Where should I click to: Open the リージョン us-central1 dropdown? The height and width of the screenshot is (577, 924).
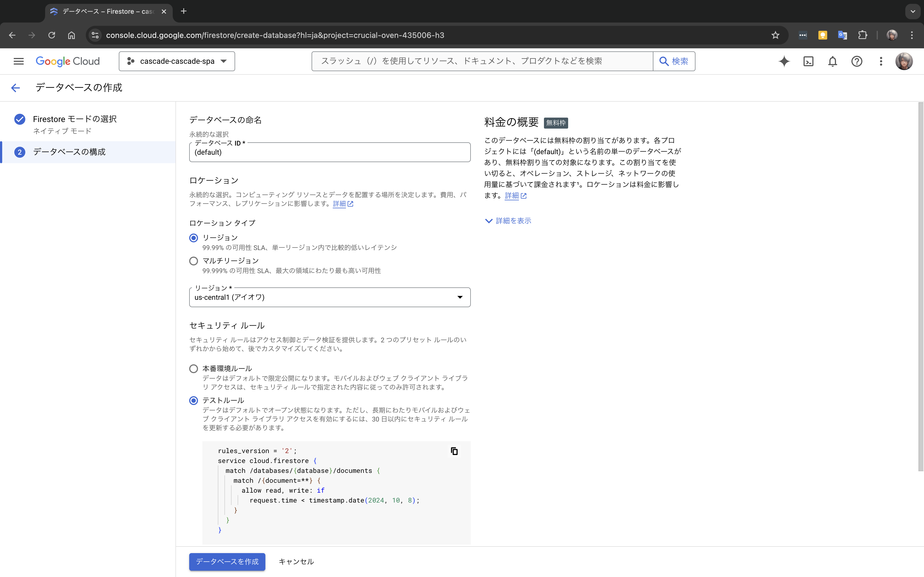pyautogui.click(x=329, y=297)
